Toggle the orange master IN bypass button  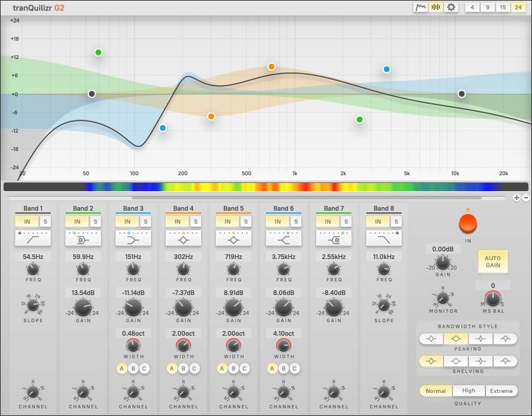(468, 223)
